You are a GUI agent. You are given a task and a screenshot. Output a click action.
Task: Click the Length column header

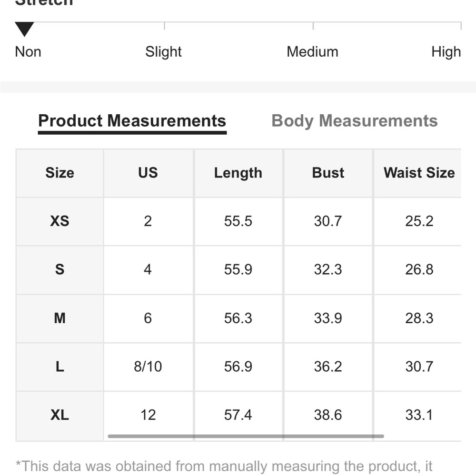(238, 173)
